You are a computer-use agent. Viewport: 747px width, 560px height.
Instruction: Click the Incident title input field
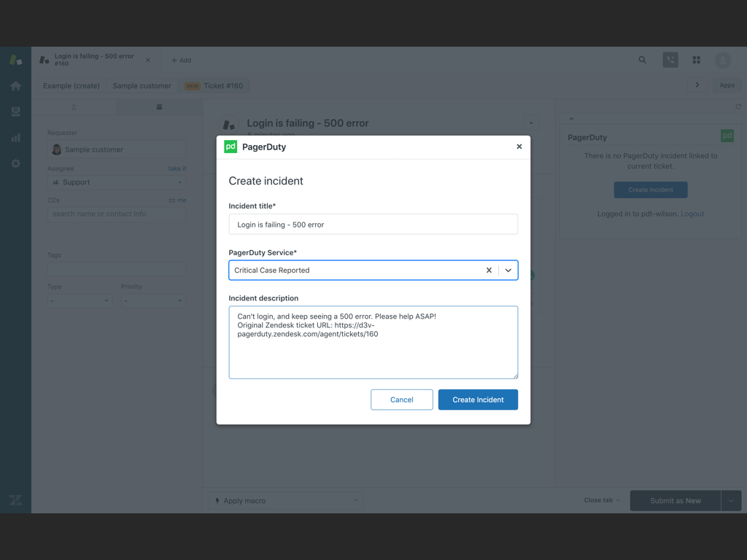coord(373,224)
